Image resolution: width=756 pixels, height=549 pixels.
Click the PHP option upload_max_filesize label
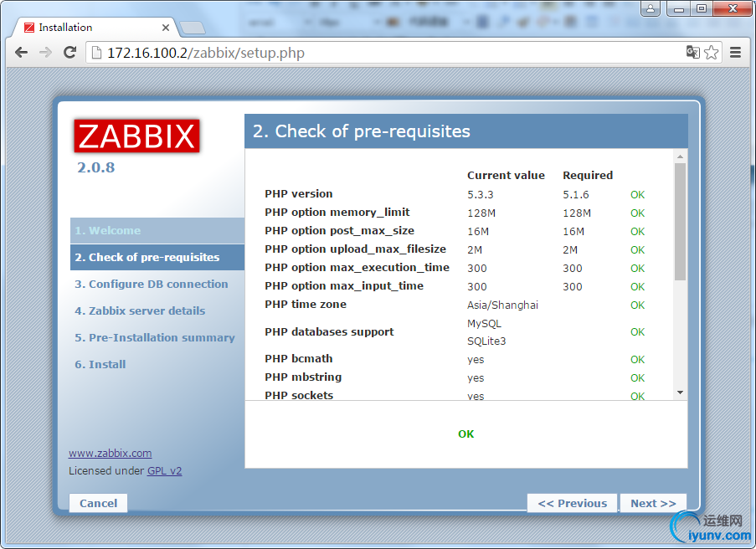pos(355,249)
